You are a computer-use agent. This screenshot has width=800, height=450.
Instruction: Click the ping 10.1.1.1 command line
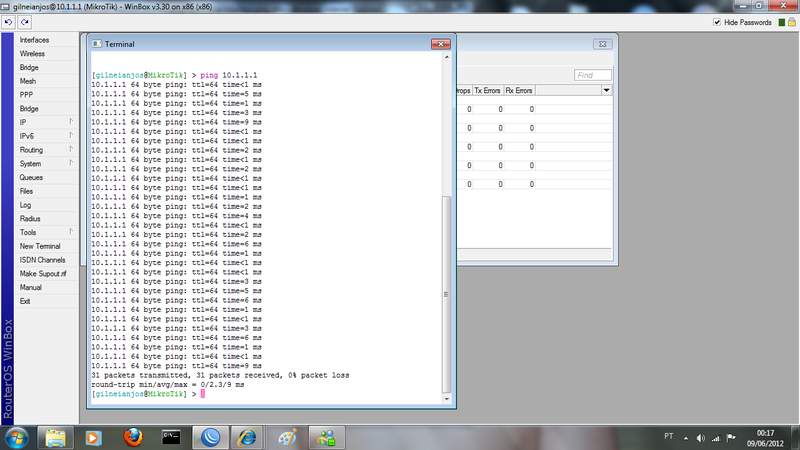[174, 75]
